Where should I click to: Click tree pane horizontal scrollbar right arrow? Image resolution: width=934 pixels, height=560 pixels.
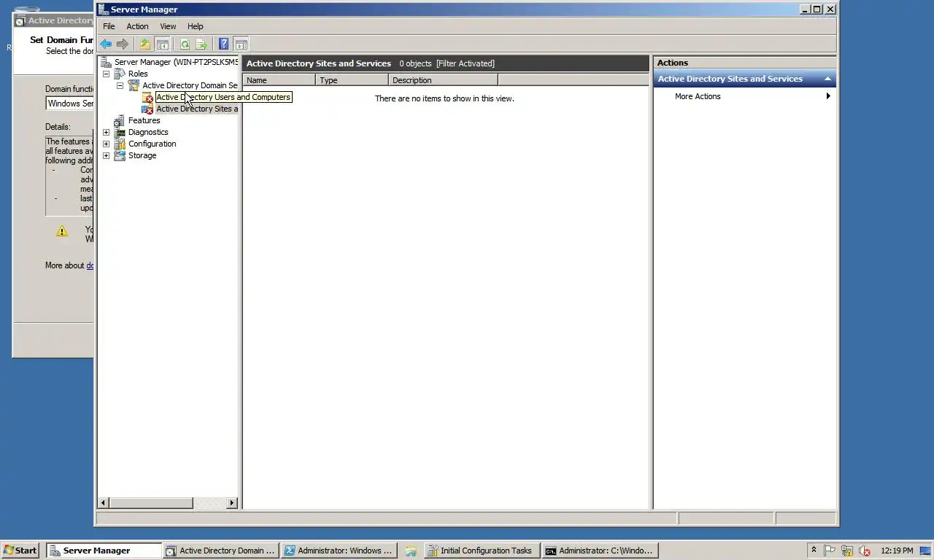point(232,502)
